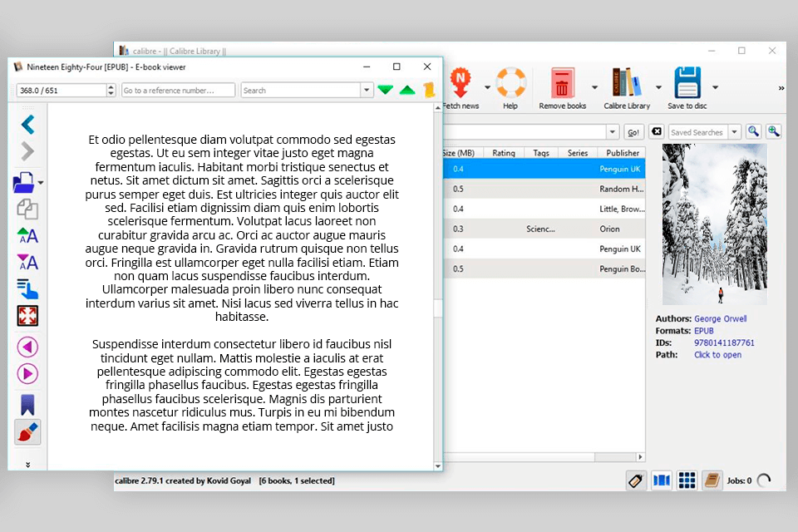The height and width of the screenshot is (532, 798).
Task: Click the Go! search button
Action: click(x=633, y=132)
